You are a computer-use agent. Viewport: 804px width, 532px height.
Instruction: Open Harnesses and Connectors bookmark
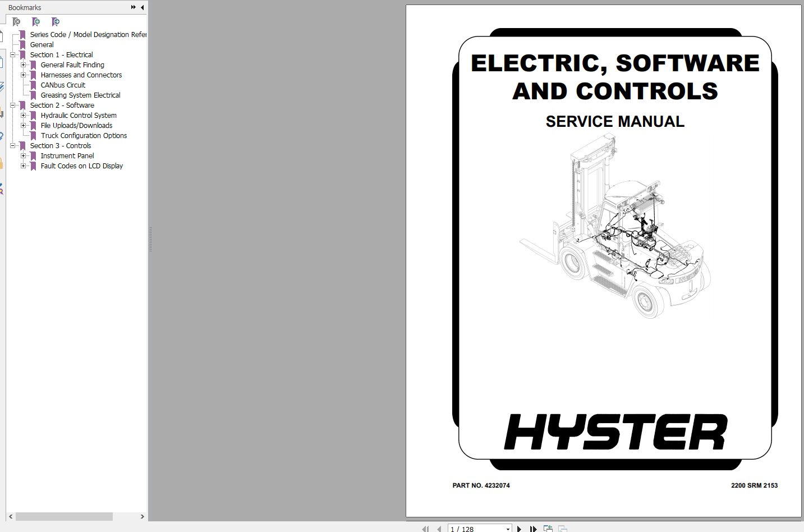tap(81, 75)
